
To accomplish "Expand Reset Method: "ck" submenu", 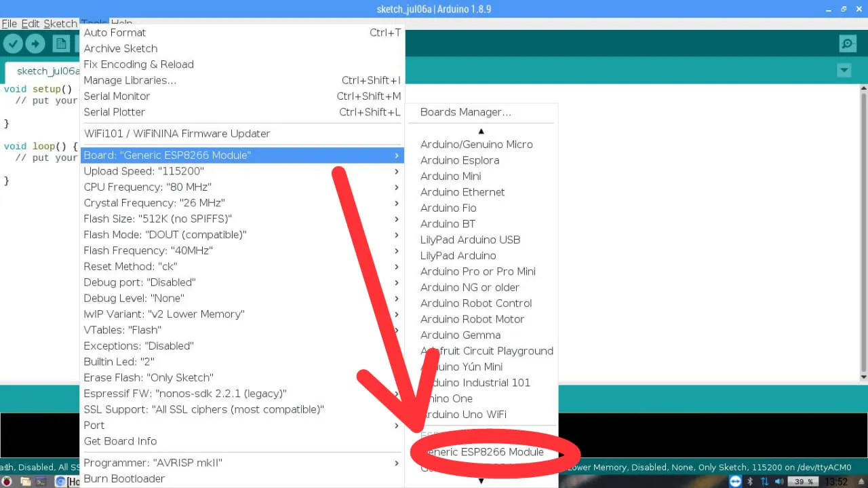I will 242,267.
